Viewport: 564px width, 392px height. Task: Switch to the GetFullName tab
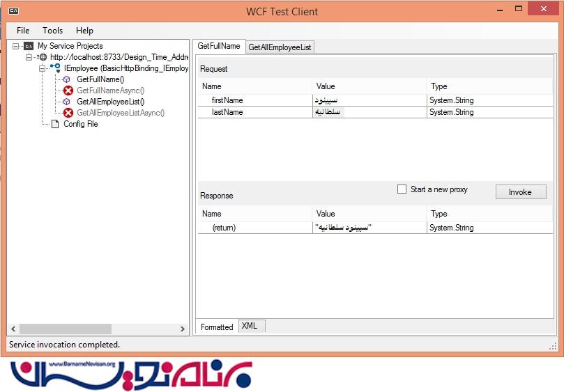click(219, 47)
